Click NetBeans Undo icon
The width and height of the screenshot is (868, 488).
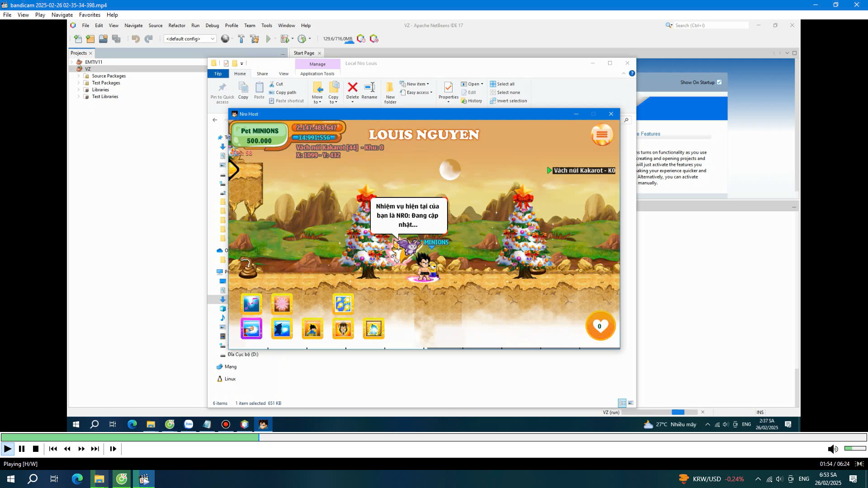click(136, 39)
